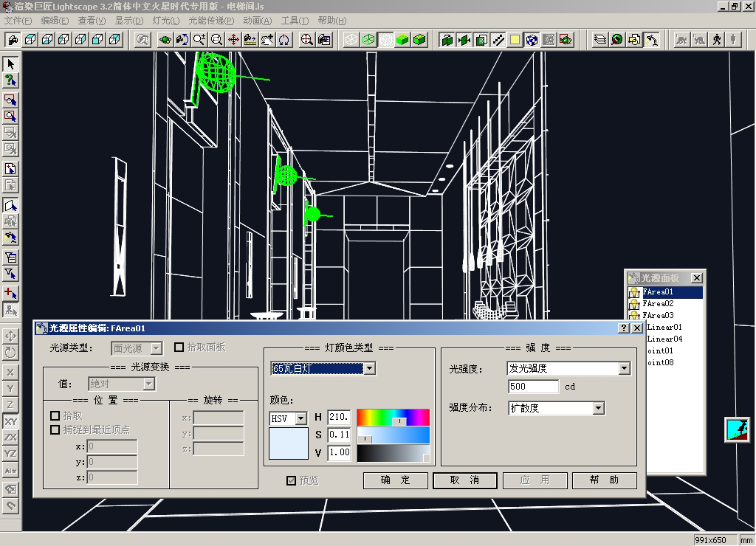The height and width of the screenshot is (546, 756).
Task: Click the perspective view camera icon
Action: [x=13, y=40]
